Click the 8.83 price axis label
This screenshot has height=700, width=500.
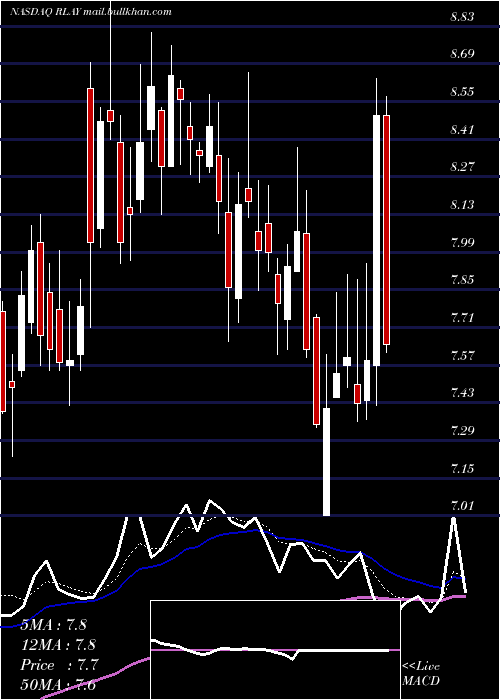tap(462, 17)
